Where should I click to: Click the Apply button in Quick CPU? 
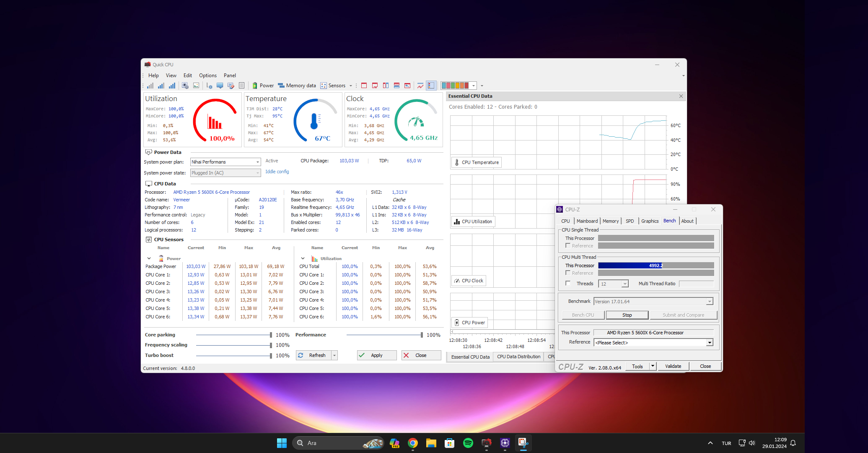377,355
